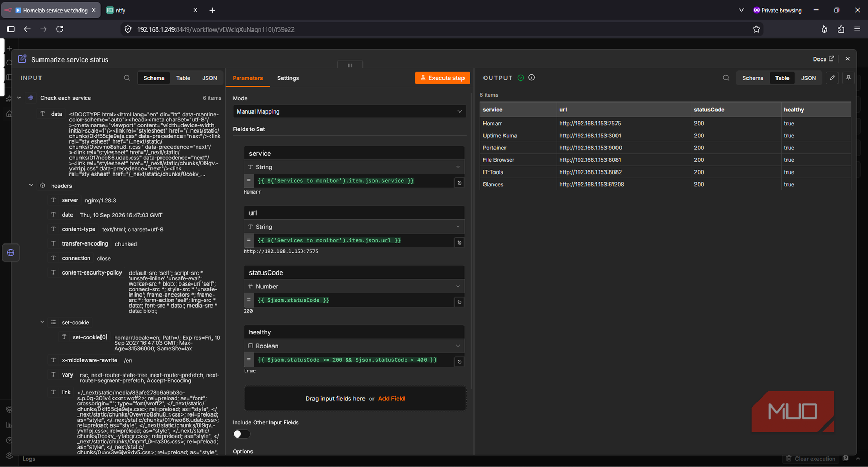Click the icon at right of service expression field
Viewport: 868px width, 467px height.
pos(459,182)
